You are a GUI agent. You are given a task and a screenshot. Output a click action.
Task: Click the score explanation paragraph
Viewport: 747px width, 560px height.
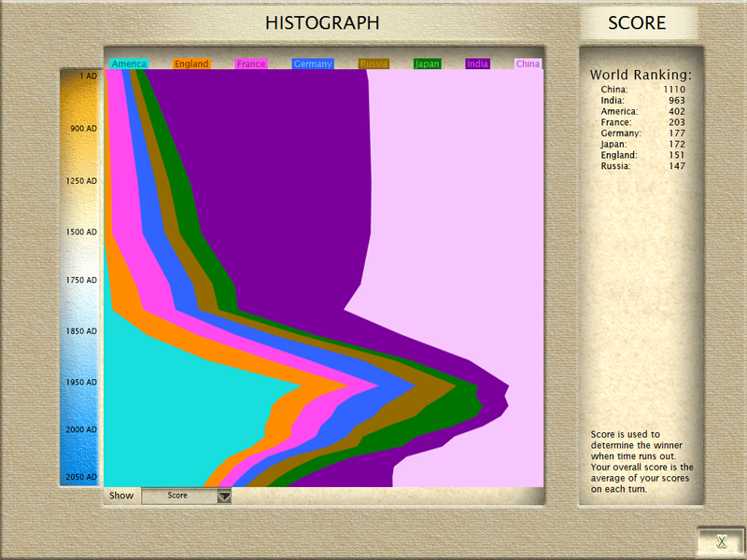point(641,461)
